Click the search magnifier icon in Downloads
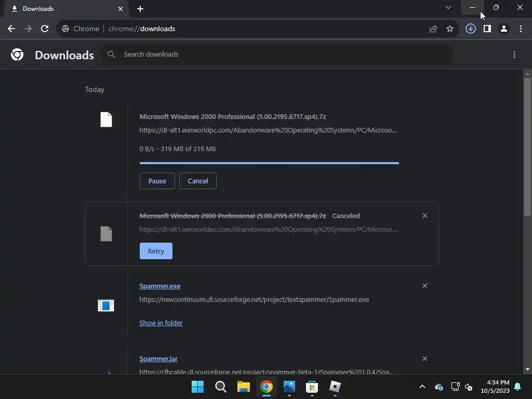The image size is (532, 399). 111,54
